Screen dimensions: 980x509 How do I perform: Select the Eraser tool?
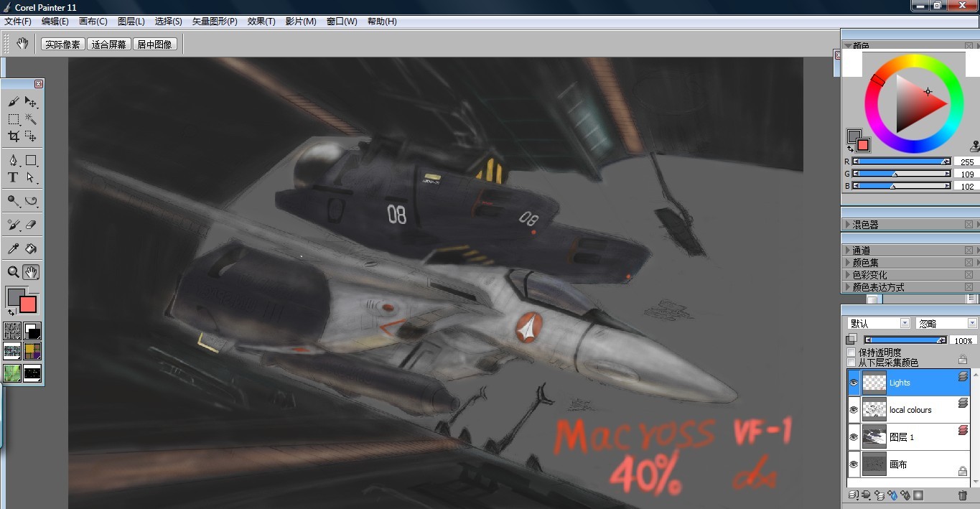point(31,225)
